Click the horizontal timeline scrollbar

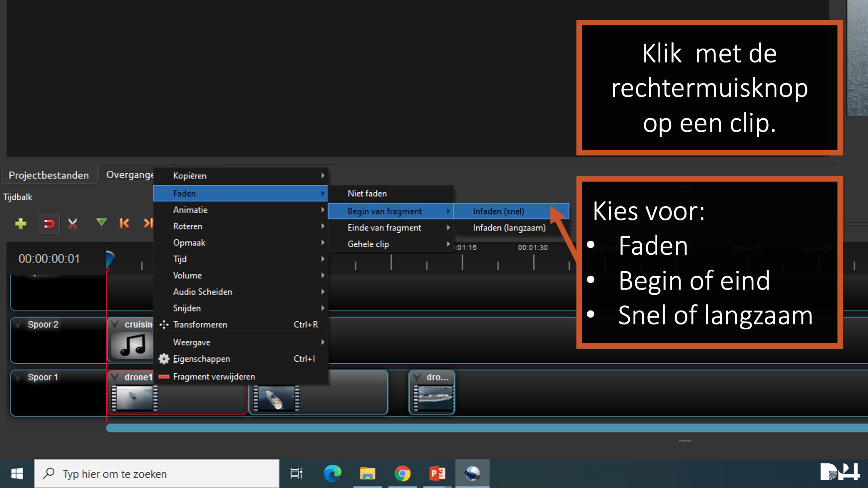tap(486, 428)
